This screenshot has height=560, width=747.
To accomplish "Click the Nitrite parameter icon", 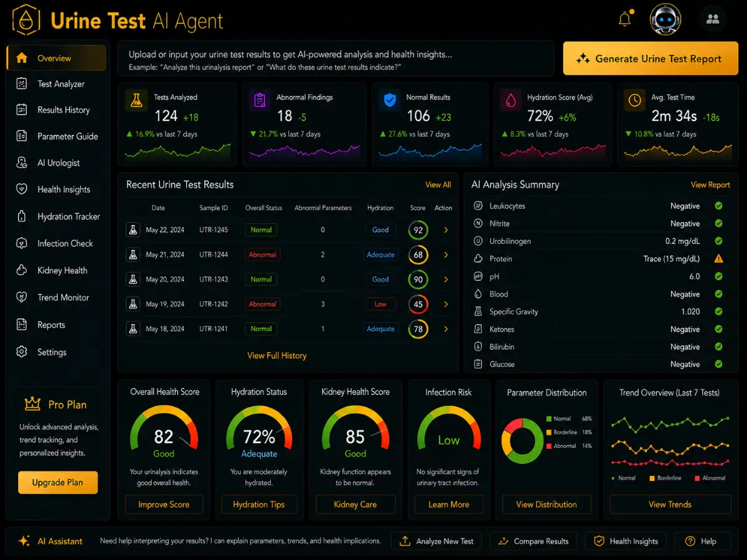I will click(x=478, y=223).
